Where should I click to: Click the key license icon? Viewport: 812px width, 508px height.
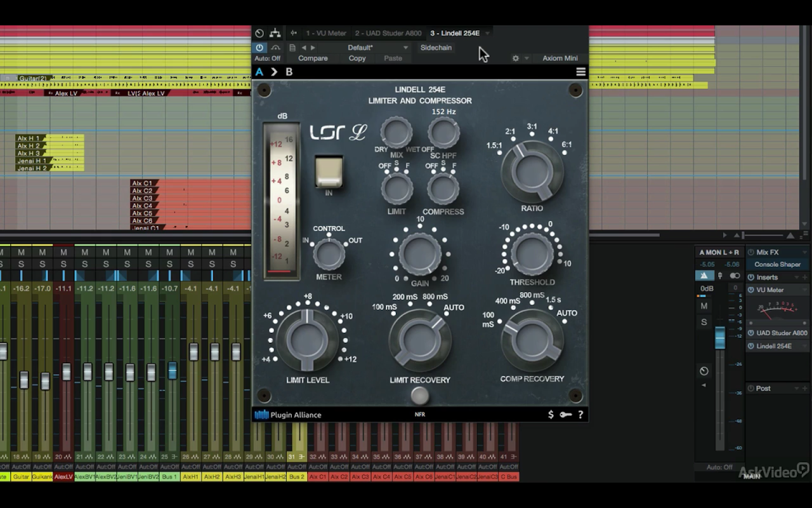click(565, 415)
